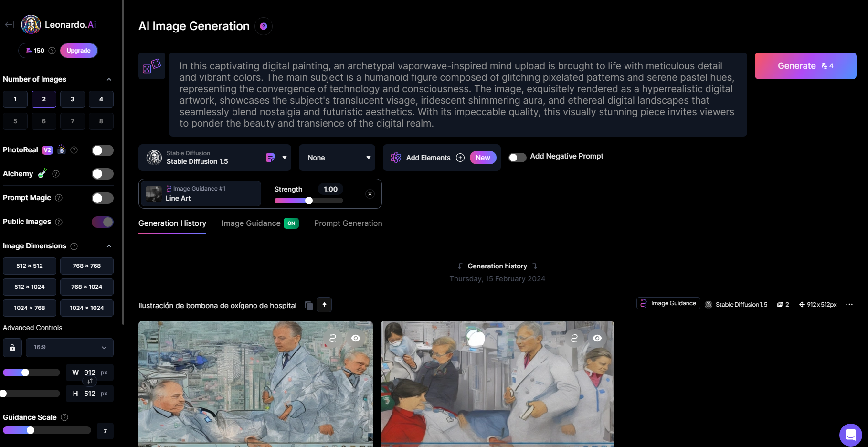The width and height of the screenshot is (868, 447).
Task: Select the 512 × 1024 dimension preset
Action: (30, 287)
